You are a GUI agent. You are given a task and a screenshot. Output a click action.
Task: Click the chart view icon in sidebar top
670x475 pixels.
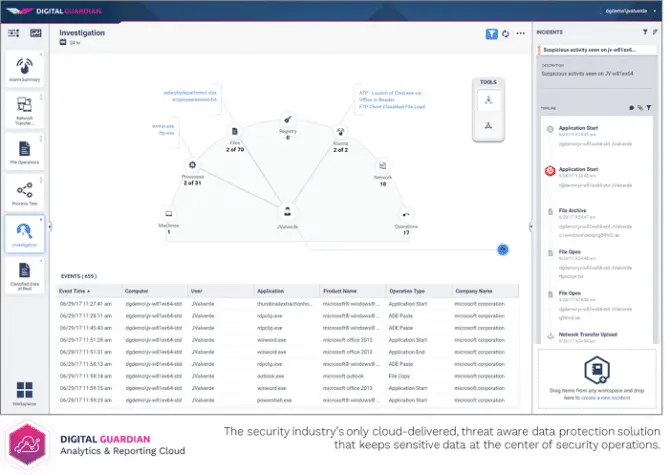coord(35,33)
